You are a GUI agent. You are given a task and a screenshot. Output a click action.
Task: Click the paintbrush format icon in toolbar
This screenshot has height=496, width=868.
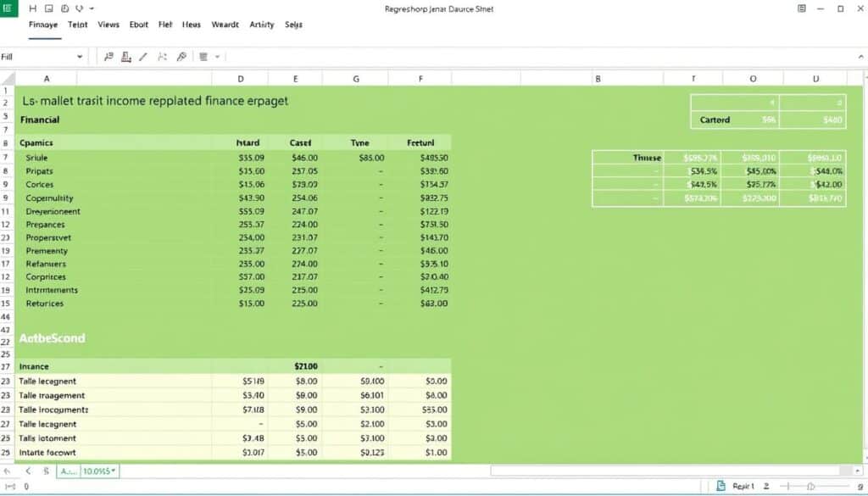(181, 57)
